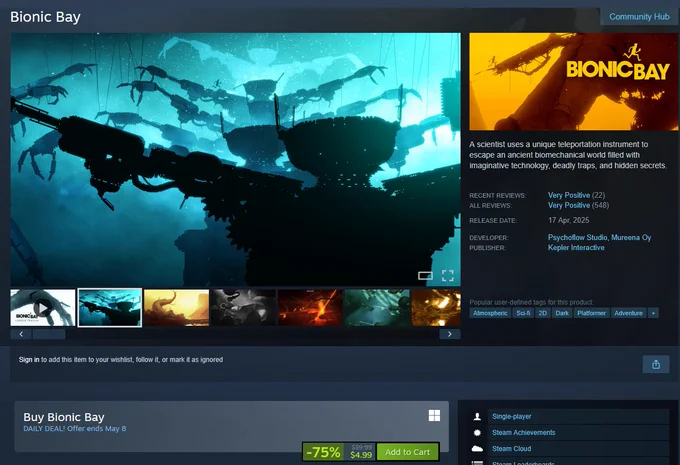Select the green-teal screenshot thumbnail
Screen dimensions: 680x465
[x=377, y=308]
